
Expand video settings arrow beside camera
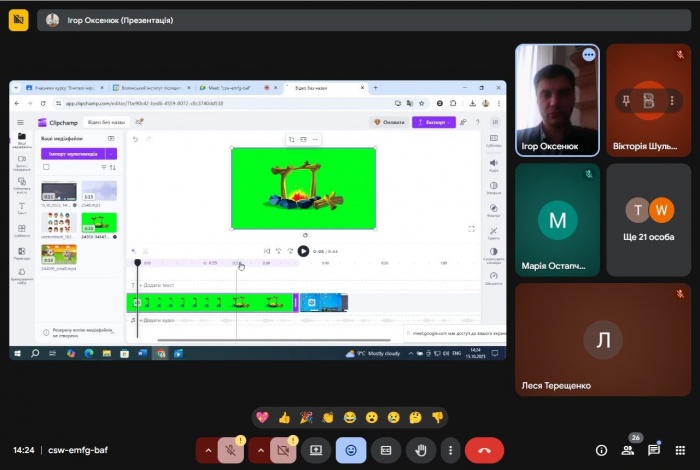[260, 450]
